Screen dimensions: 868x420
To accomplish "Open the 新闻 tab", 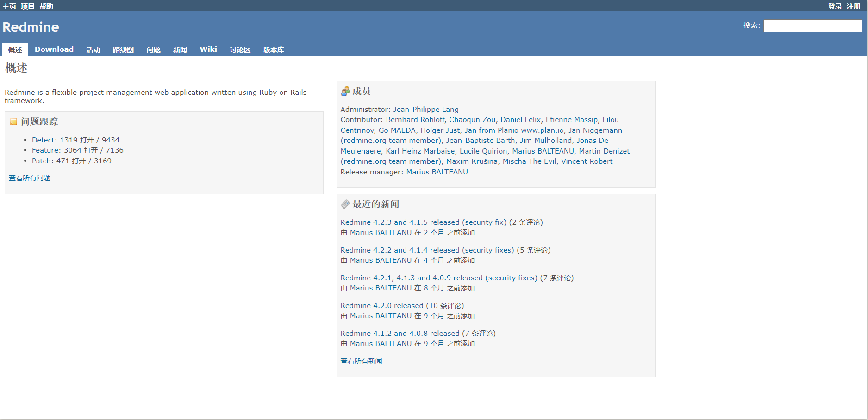I will pos(180,49).
